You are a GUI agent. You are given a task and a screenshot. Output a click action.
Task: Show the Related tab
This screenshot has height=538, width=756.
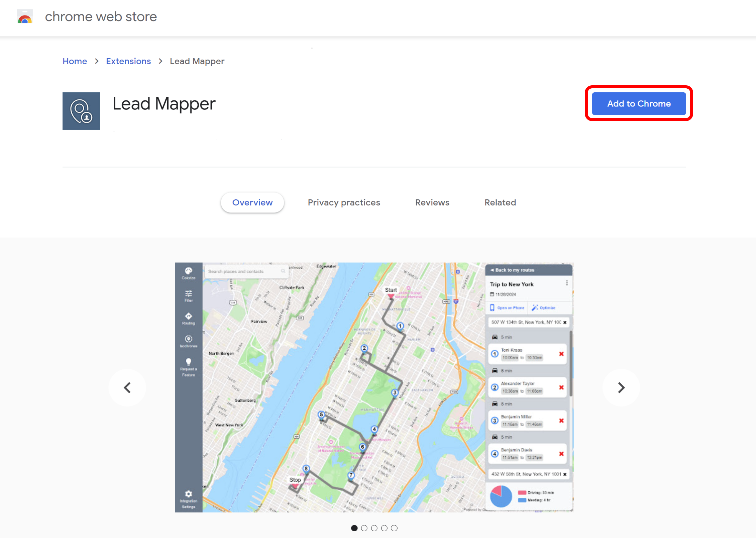click(x=500, y=202)
